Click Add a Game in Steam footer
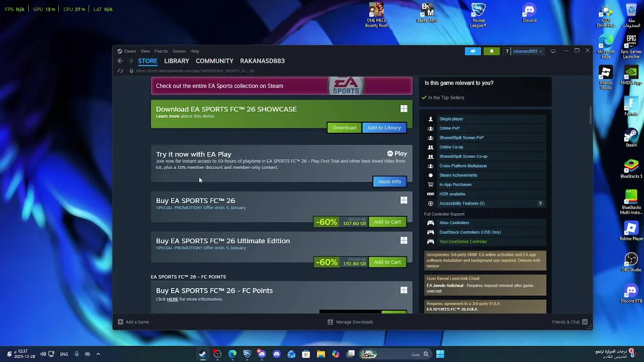Image resolution: width=644 pixels, height=362 pixels. tap(133, 322)
